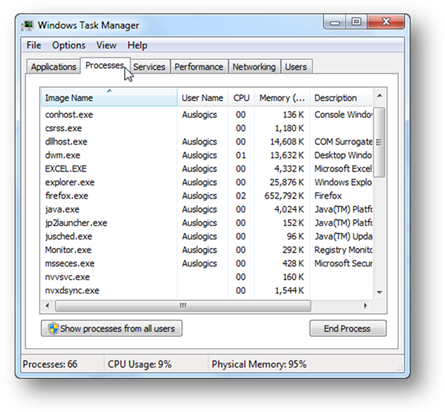Click the COM Surrogate description

click(x=343, y=142)
